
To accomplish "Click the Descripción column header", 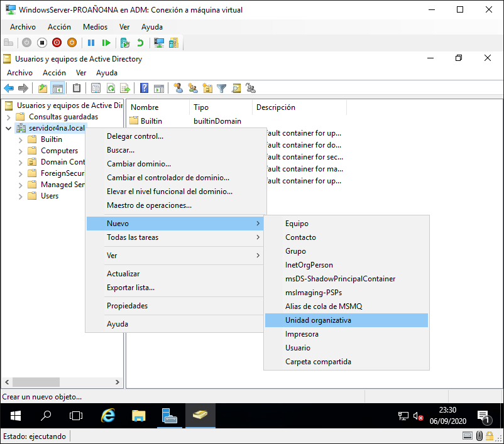I will pyautogui.click(x=299, y=107).
